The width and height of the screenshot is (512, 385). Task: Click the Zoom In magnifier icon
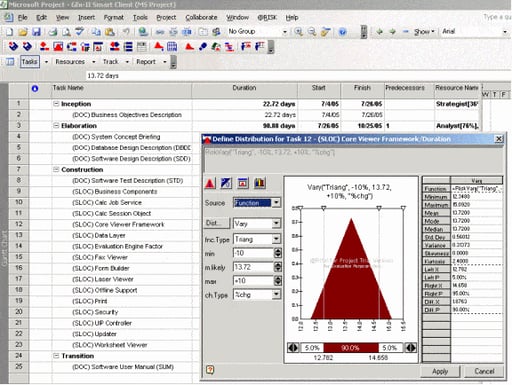tap(298, 32)
